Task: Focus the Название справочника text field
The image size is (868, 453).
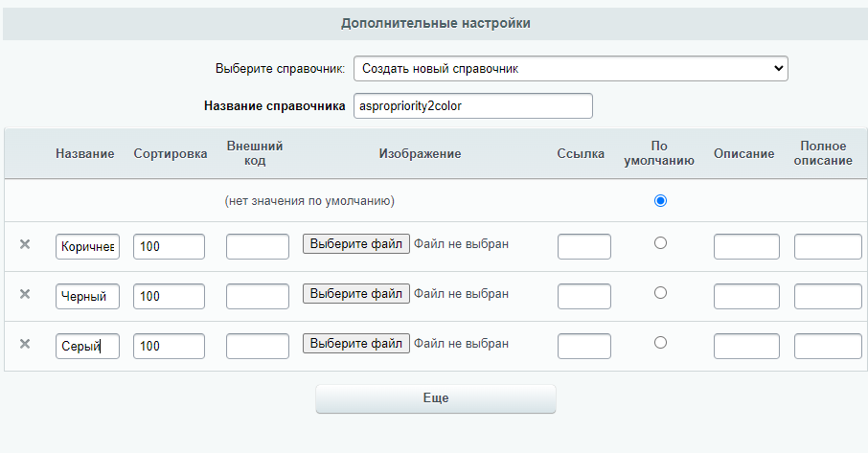Action: coord(473,105)
